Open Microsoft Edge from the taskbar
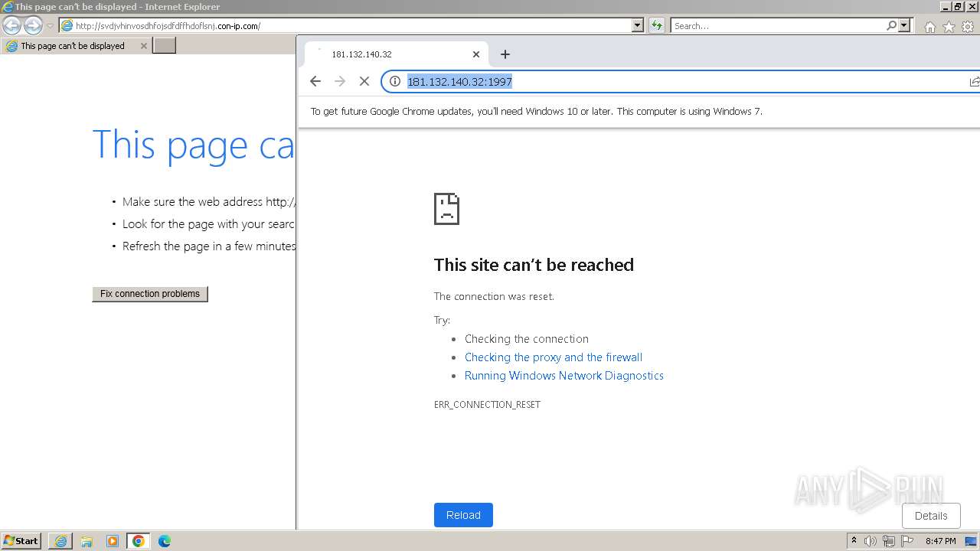 [x=165, y=541]
